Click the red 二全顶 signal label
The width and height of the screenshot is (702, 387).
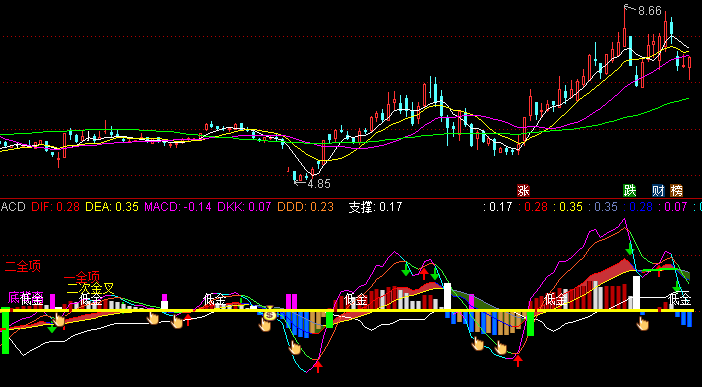click(23, 266)
